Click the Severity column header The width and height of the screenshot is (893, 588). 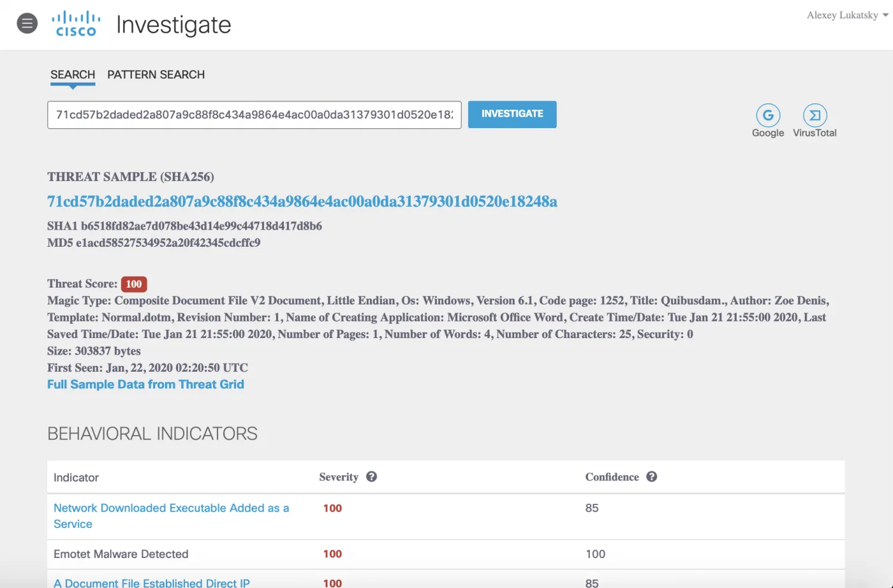pos(339,477)
